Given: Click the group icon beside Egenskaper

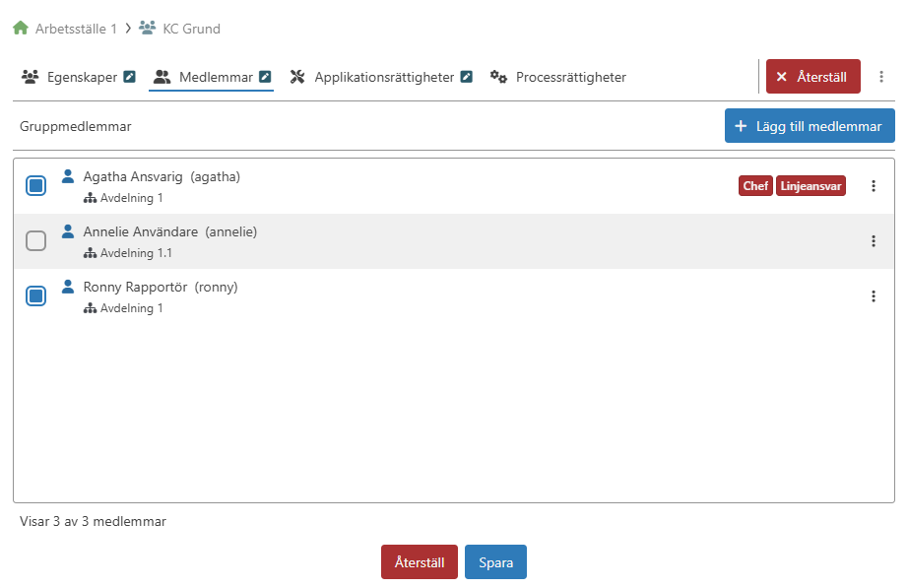Looking at the screenshot, I should pyautogui.click(x=31, y=77).
